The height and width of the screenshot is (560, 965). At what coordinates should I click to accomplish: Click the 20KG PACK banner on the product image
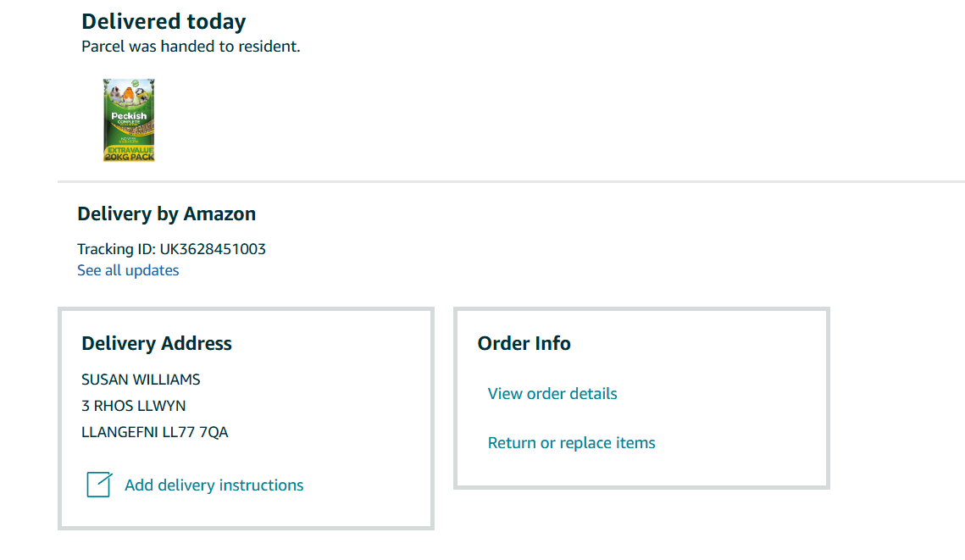click(129, 157)
